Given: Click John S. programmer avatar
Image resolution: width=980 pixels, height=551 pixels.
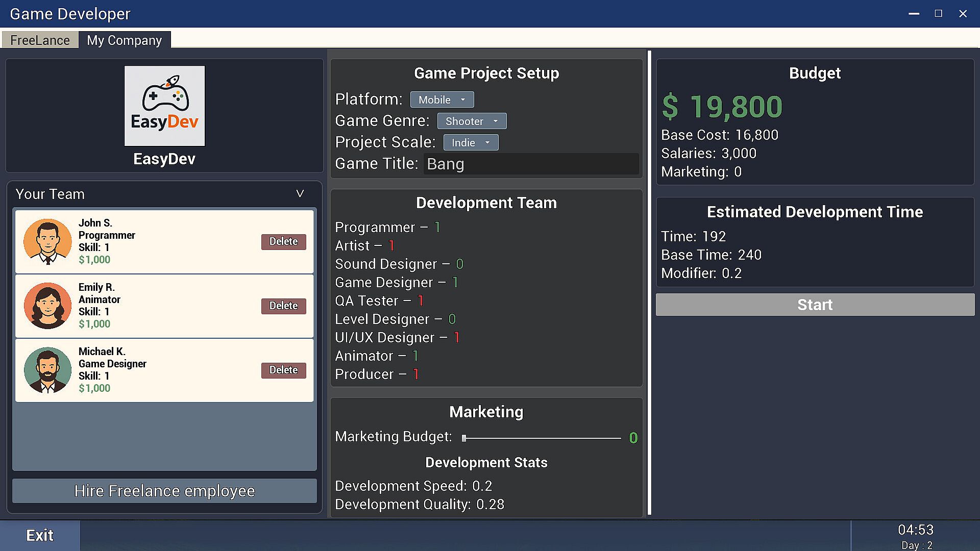Looking at the screenshot, I should tap(47, 241).
